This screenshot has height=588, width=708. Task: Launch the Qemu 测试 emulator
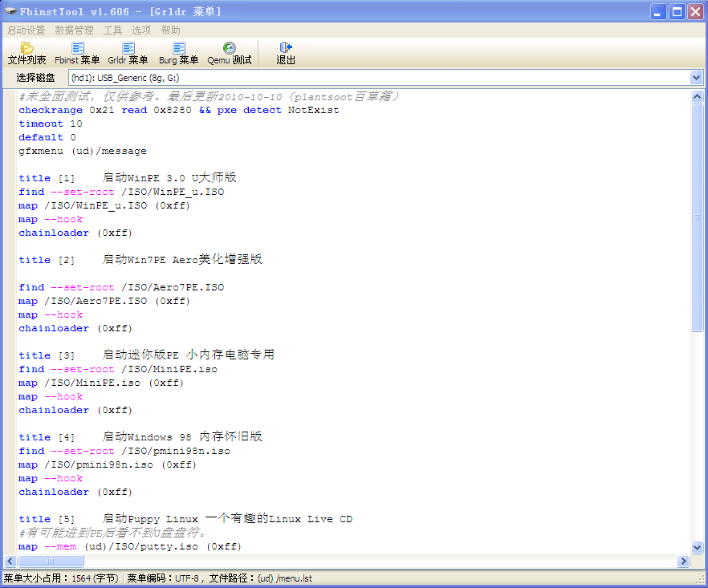tap(230, 53)
